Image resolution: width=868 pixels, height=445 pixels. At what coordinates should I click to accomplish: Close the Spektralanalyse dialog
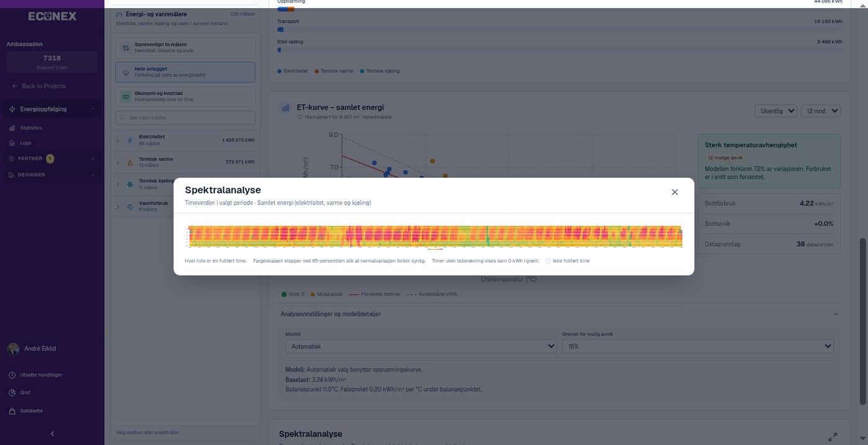(675, 192)
